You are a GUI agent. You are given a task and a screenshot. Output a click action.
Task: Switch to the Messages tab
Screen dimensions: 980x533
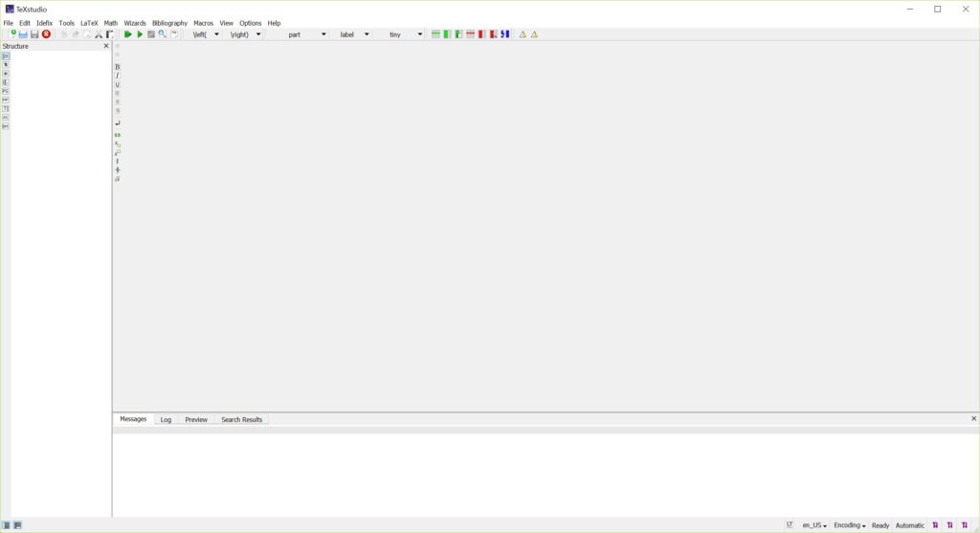click(x=133, y=419)
